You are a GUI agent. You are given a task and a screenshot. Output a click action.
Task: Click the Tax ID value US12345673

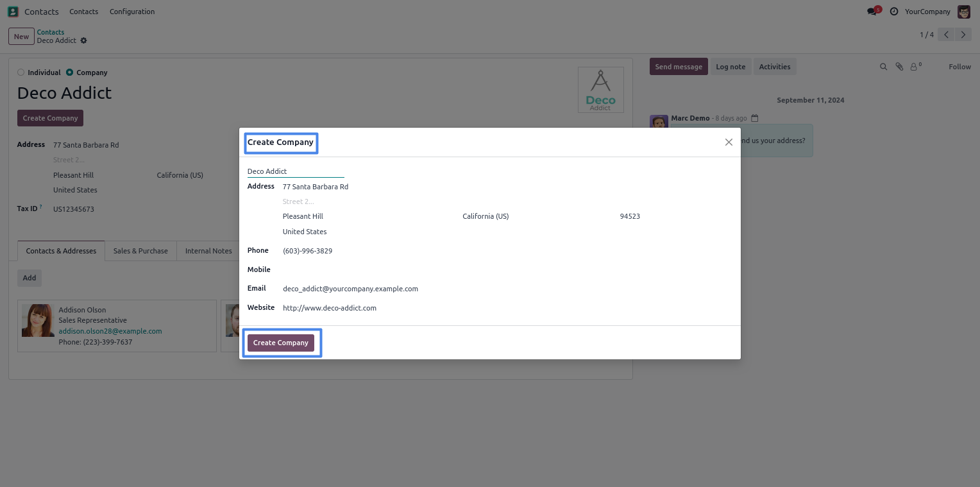point(74,209)
